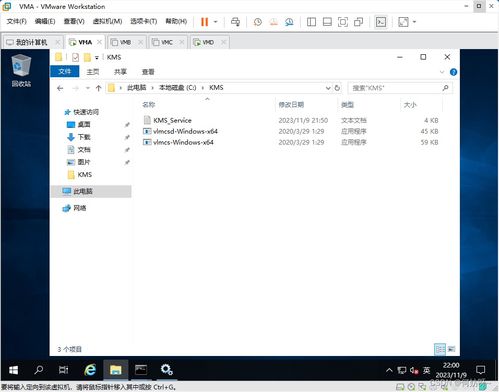
Task: Switch to the VMB tab
Action: [126, 42]
